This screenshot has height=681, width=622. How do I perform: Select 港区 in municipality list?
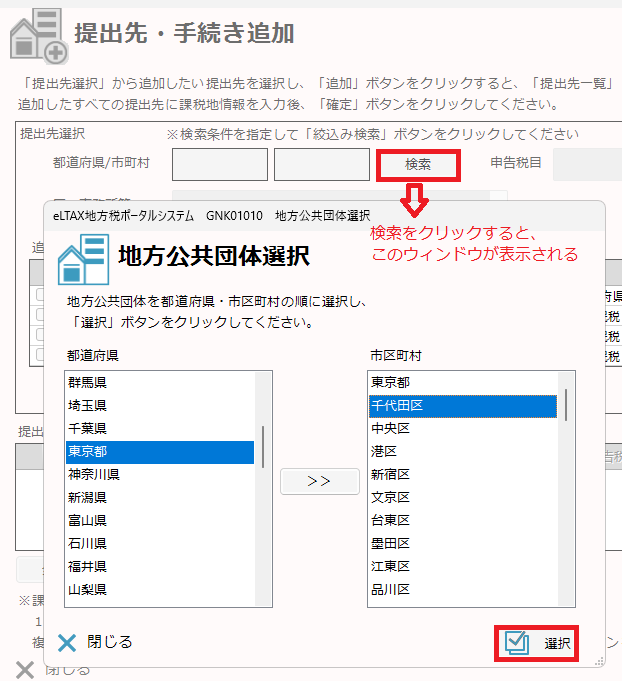pyautogui.click(x=463, y=452)
